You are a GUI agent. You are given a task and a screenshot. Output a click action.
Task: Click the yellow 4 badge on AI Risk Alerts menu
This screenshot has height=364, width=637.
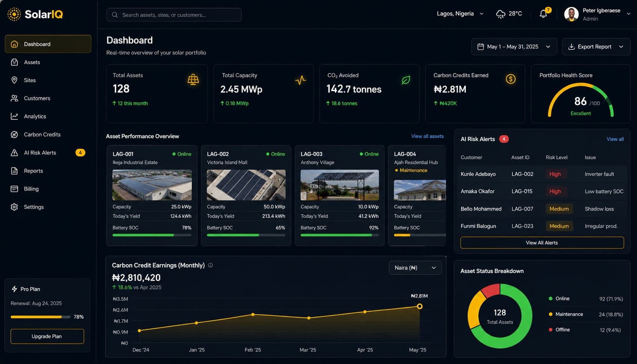pos(80,152)
